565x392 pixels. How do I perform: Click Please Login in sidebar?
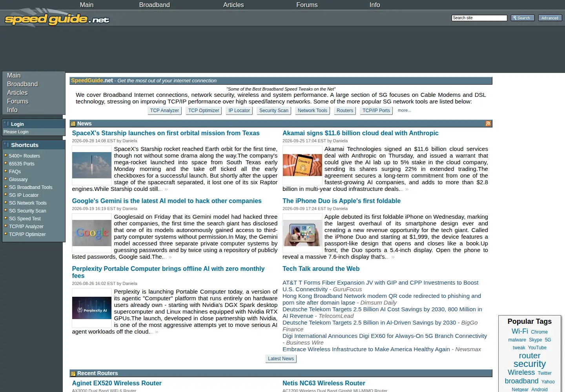(x=16, y=132)
